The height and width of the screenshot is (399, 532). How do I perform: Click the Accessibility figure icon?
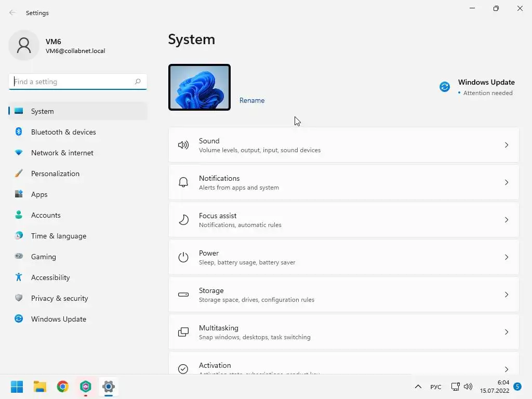[x=19, y=277]
